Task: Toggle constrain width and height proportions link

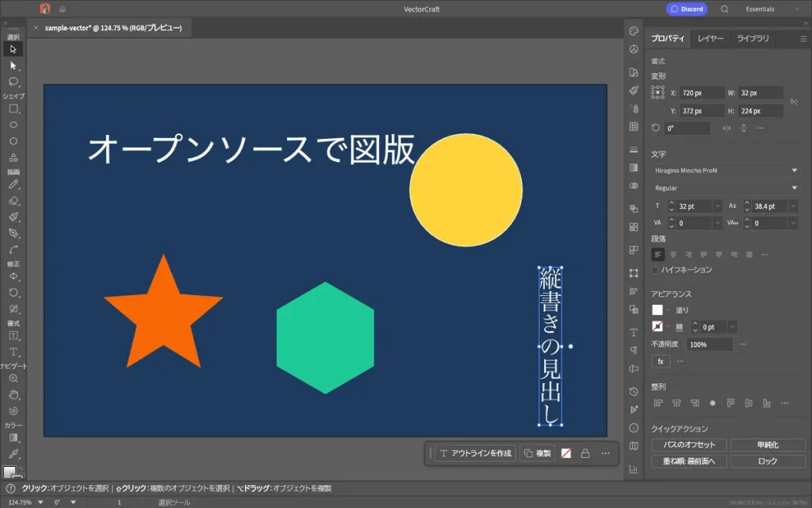Action: pos(793,102)
